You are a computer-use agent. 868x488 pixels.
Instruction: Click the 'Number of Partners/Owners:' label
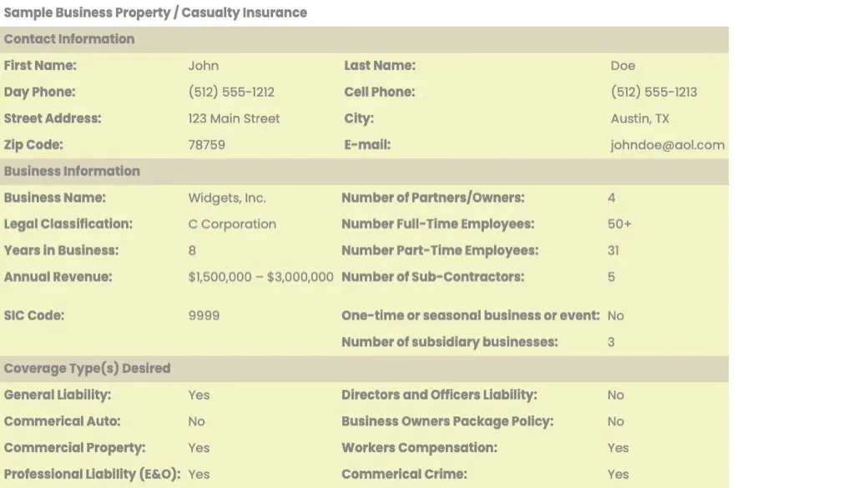[x=433, y=198]
